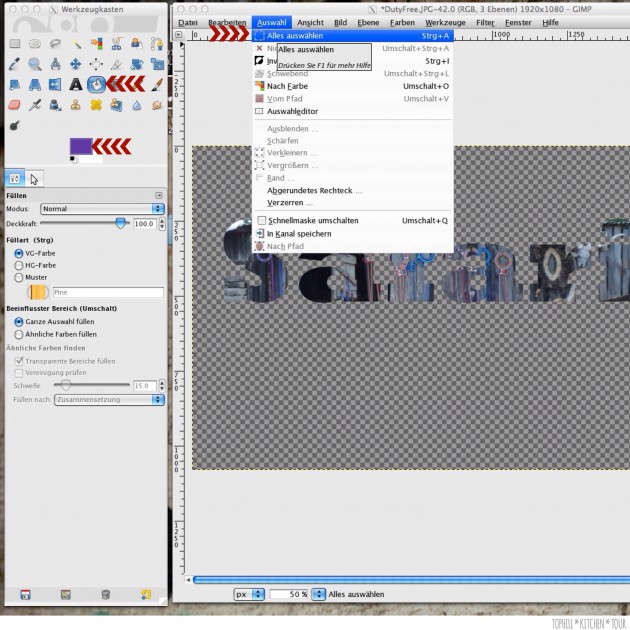This screenshot has height=630, width=630.
Task: Select the Rotate tool
Action: click(137, 64)
